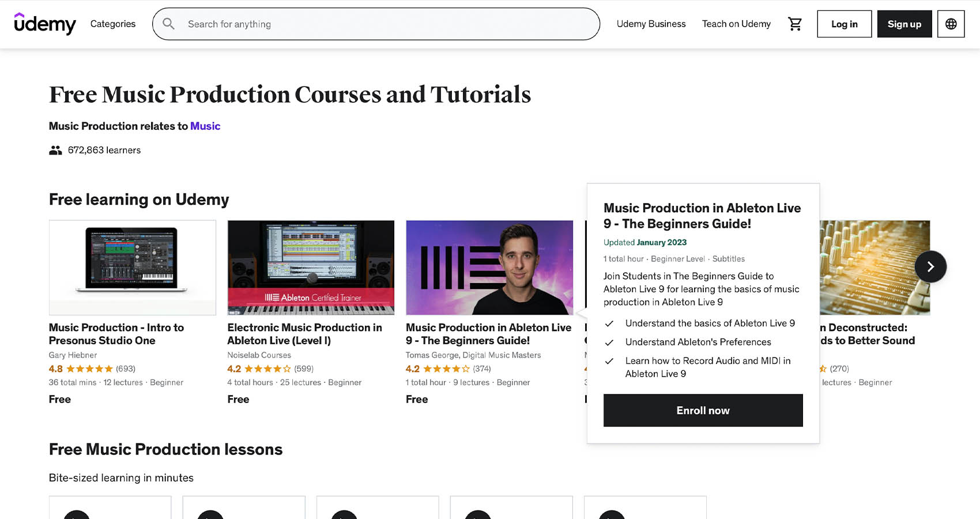
Task: Click the Udemy logo
Action: point(45,24)
